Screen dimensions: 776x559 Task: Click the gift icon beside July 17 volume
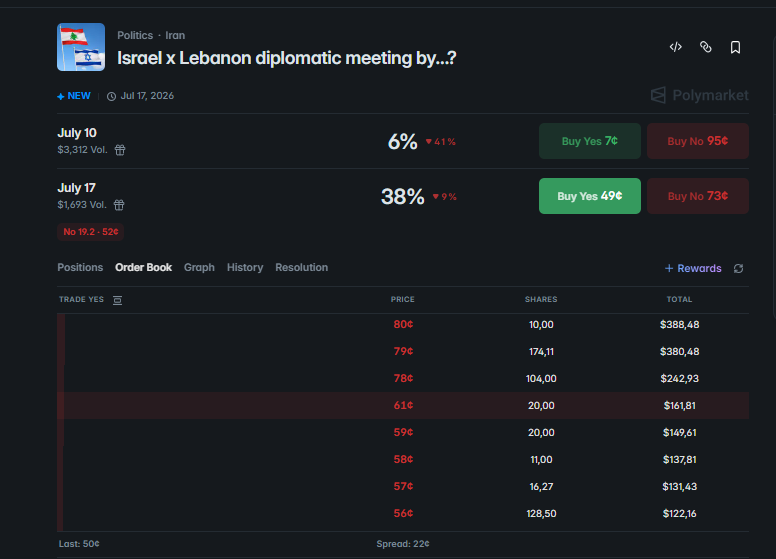(119, 205)
